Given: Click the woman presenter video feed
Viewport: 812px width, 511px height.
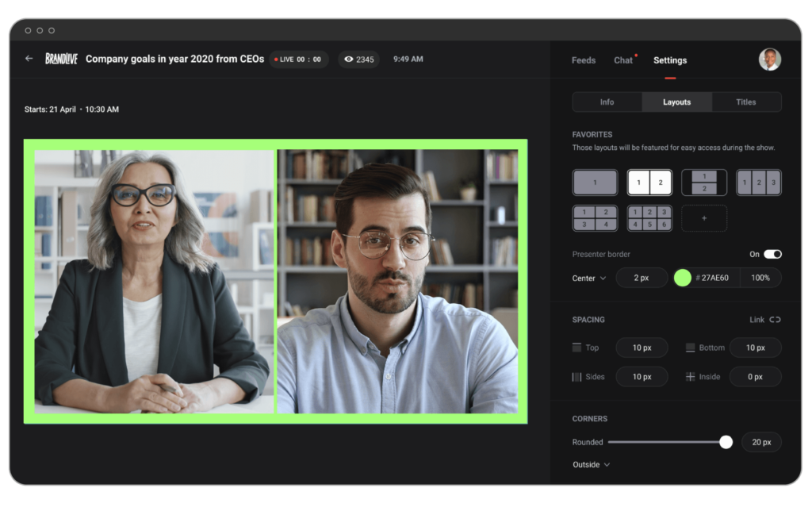Looking at the screenshot, I should (x=155, y=282).
